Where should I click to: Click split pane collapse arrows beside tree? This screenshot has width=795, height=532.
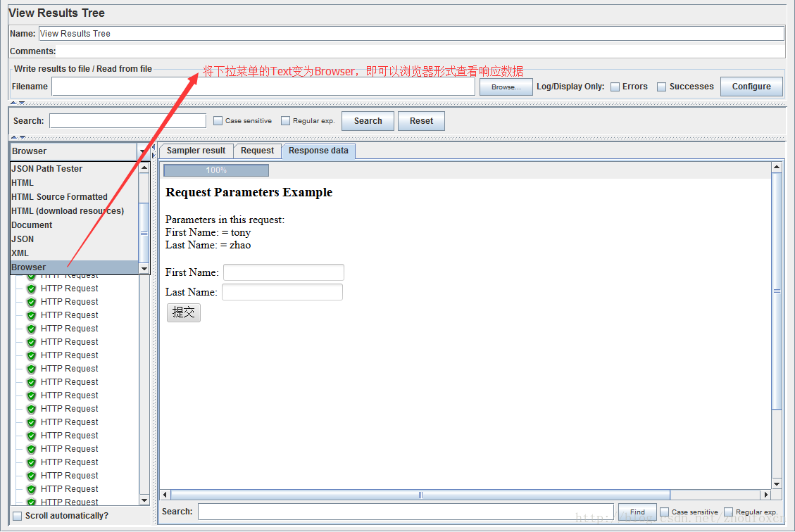pos(154,151)
